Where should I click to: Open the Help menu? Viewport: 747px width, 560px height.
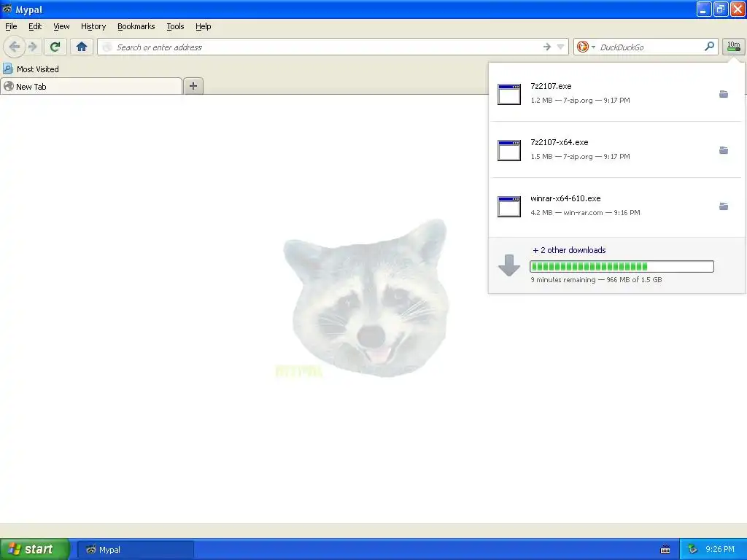[x=204, y=26]
